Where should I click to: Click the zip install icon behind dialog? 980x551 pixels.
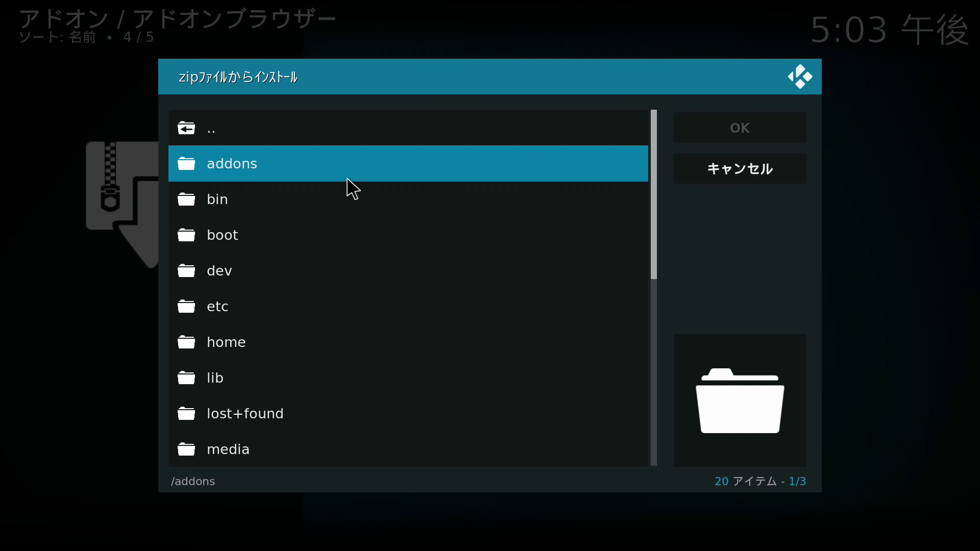(122, 204)
